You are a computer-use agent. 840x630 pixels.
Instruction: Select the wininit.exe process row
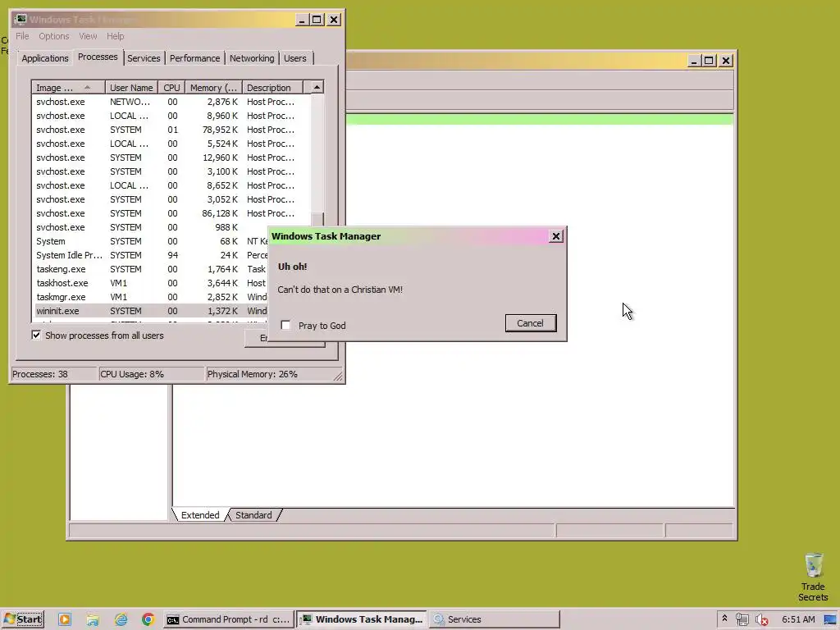151,311
